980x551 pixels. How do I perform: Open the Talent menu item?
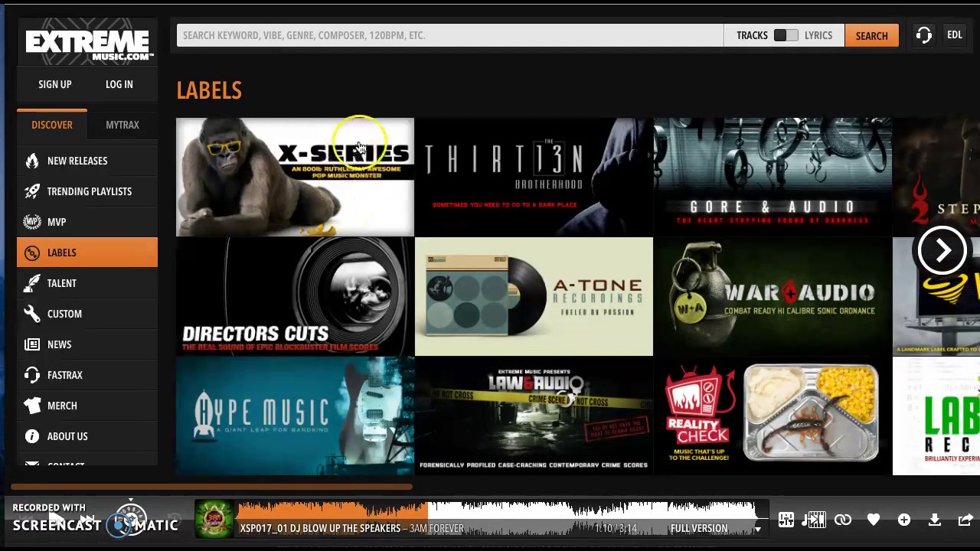[87, 283]
